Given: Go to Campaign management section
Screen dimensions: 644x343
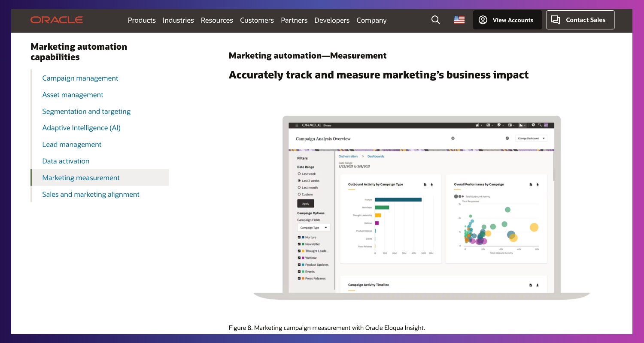Looking at the screenshot, I should pyautogui.click(x=80, y=78).
